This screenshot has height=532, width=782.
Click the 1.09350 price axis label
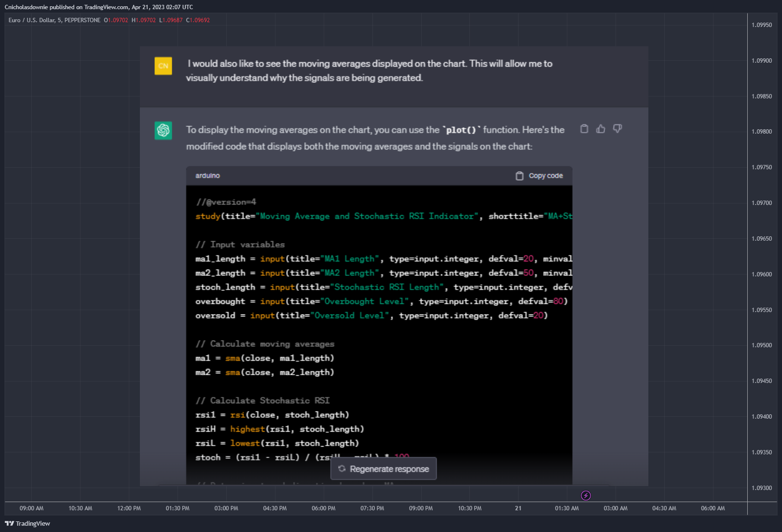762,452
